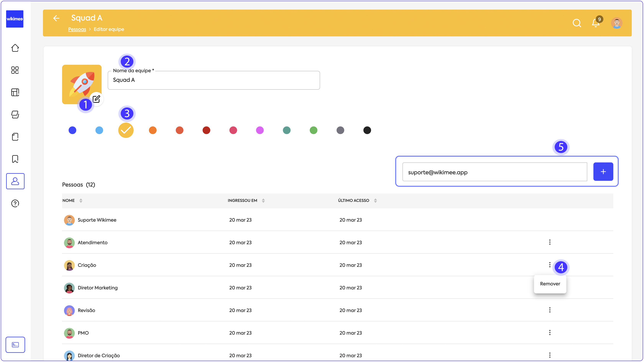Open three-dot menu for Revisão row
Image resolution: width=644 pixels, height=362 pixels.
coord(550,310)
